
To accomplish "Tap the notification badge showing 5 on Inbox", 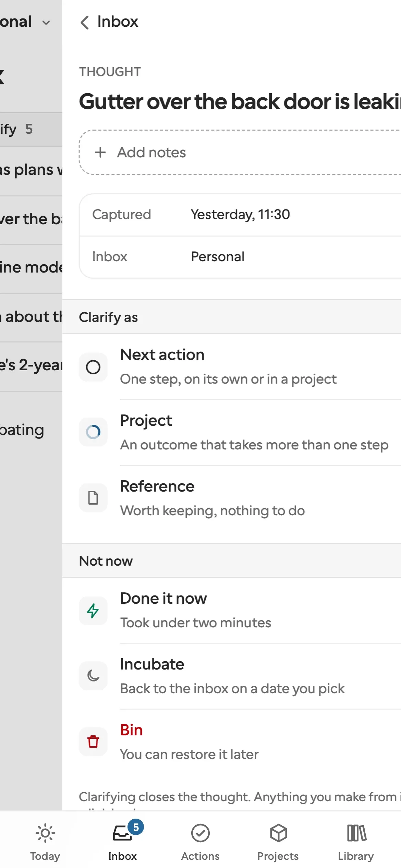I will click(x=136, y=827).
